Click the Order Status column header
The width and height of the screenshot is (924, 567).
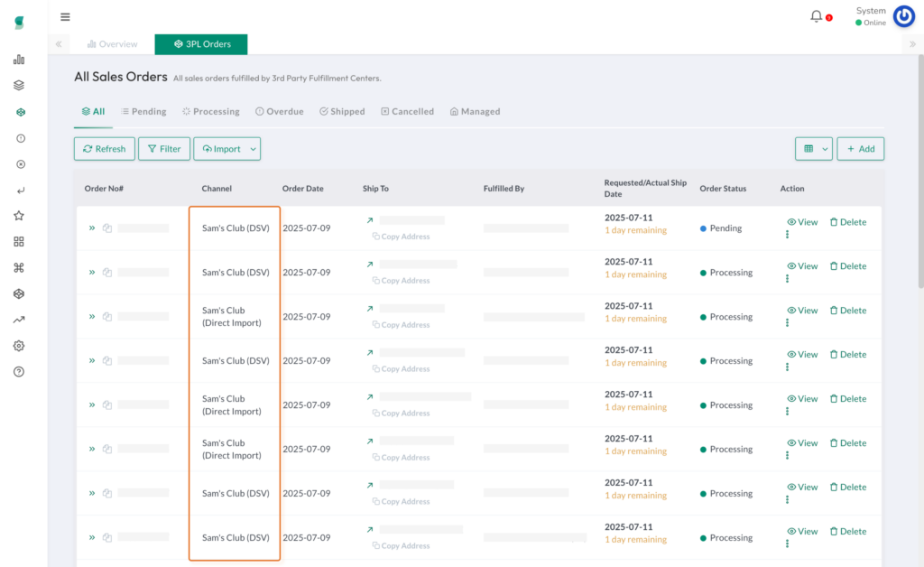point(723,189)
